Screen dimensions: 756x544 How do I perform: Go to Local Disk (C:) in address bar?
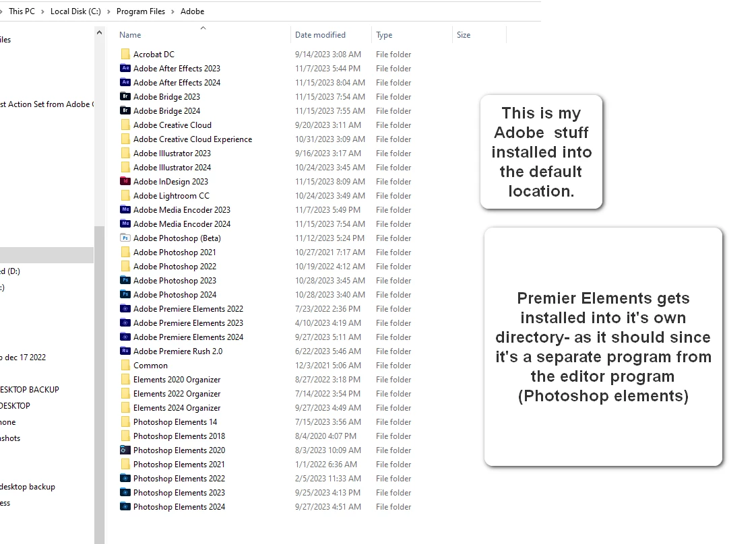(x=75, y=11)
